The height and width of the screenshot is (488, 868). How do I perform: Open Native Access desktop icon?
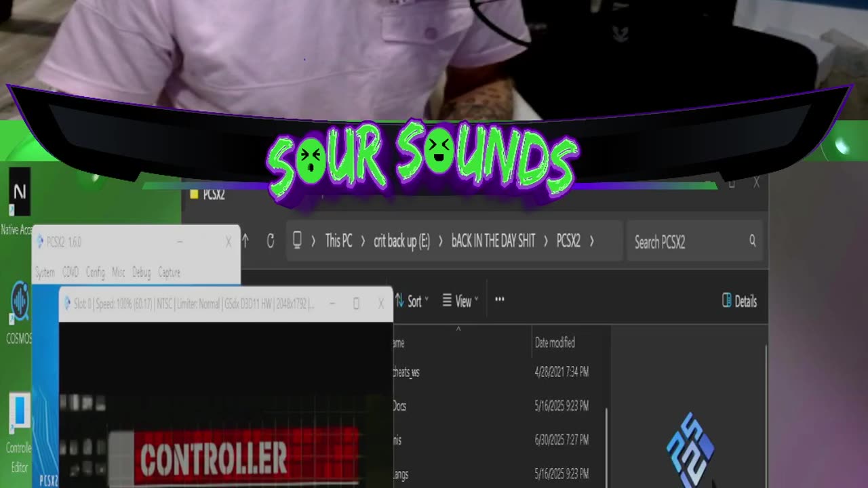(19, 201)
